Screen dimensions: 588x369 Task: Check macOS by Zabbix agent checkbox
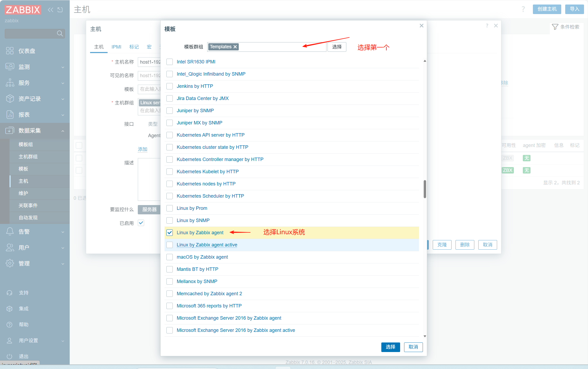pos(170,257)
